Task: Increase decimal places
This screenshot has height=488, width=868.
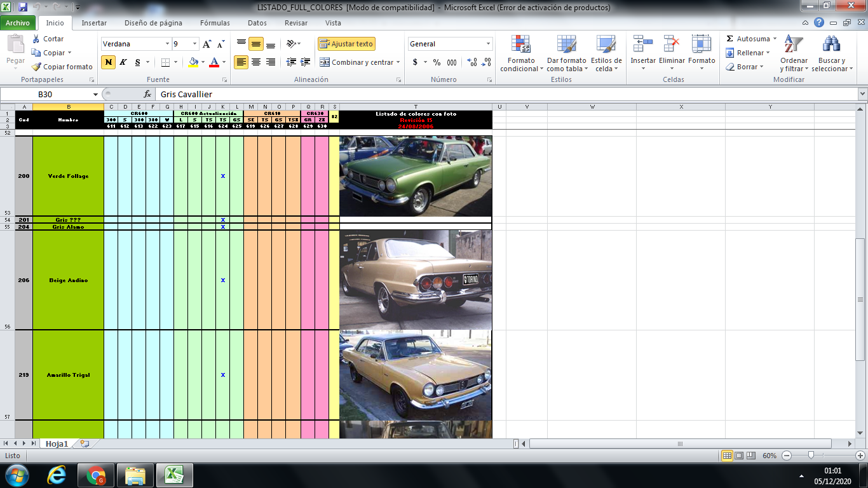Action: tap(472, 62)
